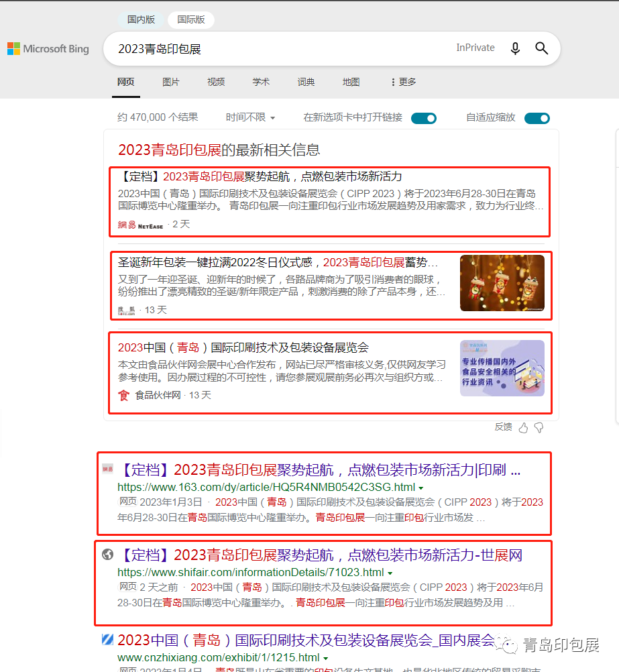Open result 国际印刷技术及包装设备展览会_国内展会

coord(306,640)
